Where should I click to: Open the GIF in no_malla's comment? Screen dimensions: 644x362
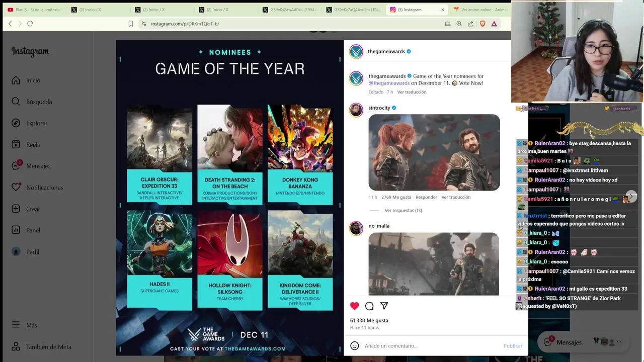(x=434, y=264)
